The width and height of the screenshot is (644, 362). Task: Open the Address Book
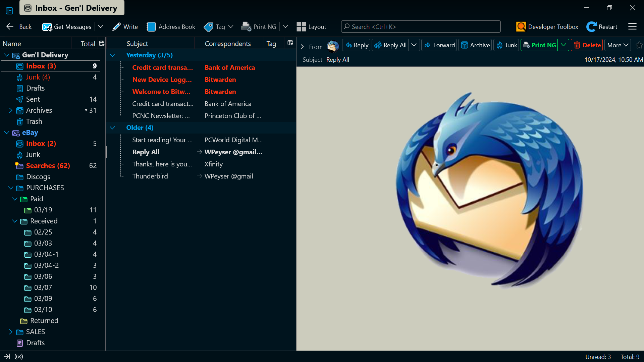[171, 27]
